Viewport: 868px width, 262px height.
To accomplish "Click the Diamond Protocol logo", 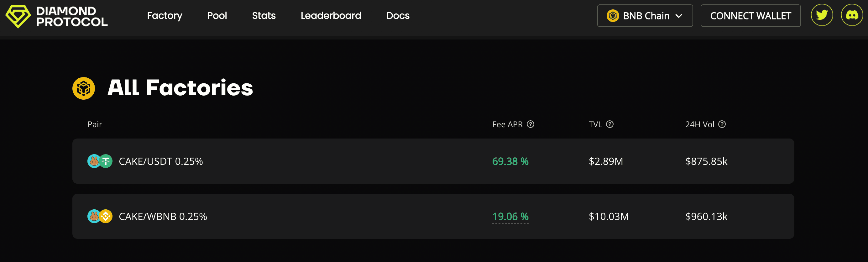I will click(56, 16).
